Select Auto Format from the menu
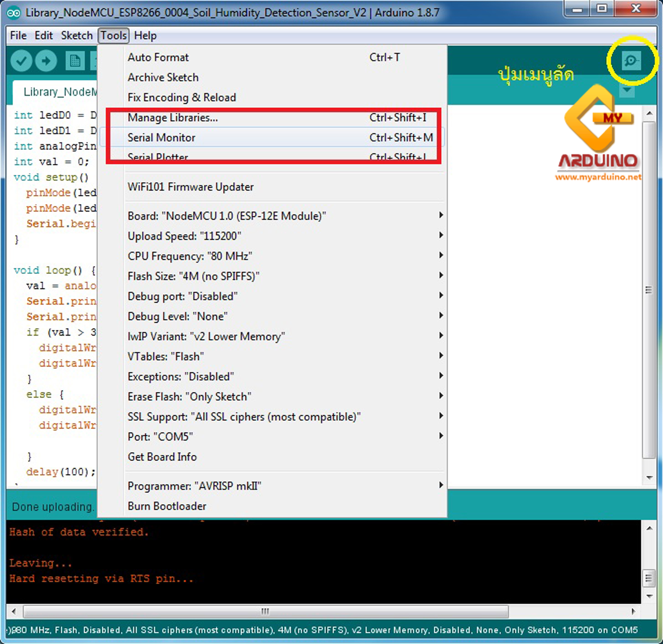This screenshot has height=644, width=663. (158, 57)
